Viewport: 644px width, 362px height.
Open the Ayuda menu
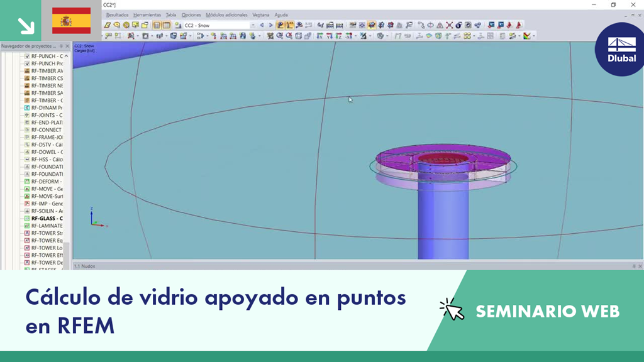(281, 15)
